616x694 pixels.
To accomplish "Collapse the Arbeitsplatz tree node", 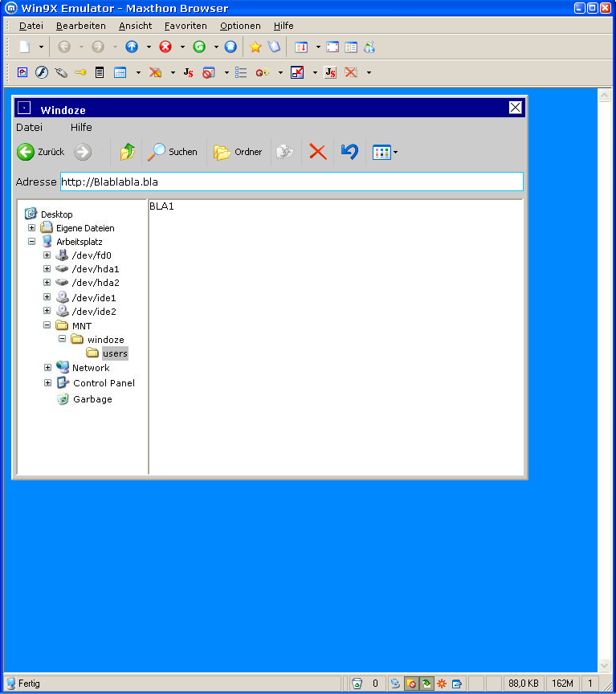I will [31, 241].
